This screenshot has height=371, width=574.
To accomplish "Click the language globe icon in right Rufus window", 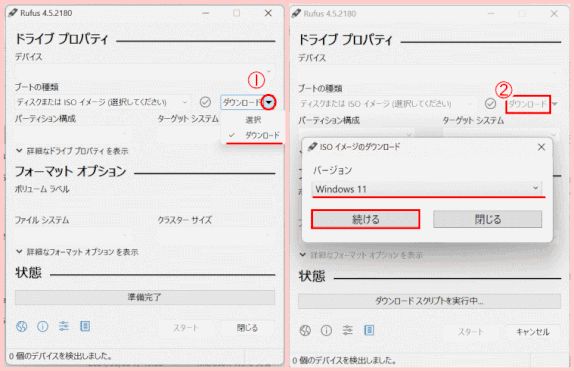I will [305, 330].
